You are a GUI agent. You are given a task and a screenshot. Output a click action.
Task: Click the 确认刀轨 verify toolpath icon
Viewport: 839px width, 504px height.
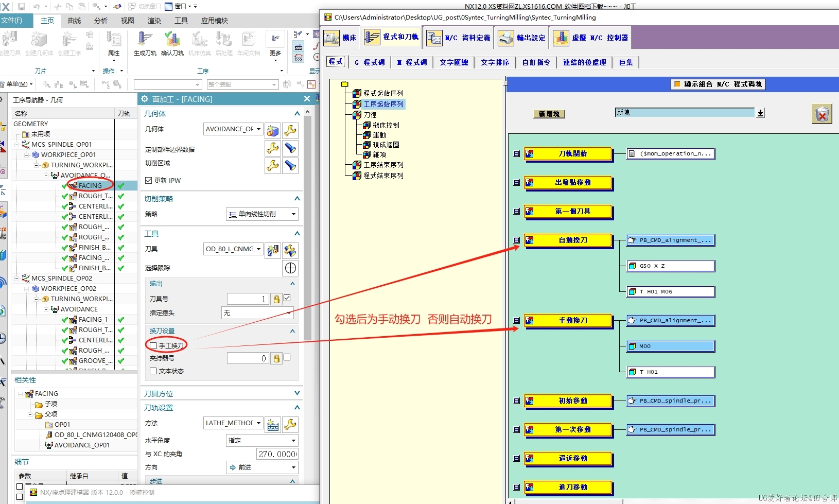coord(172,40)
